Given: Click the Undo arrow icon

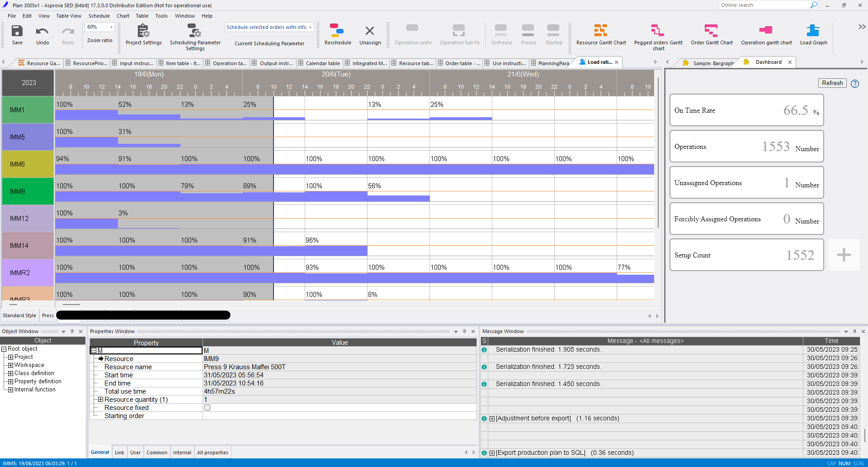Looking at the screenshot, I should coord(42,32).
